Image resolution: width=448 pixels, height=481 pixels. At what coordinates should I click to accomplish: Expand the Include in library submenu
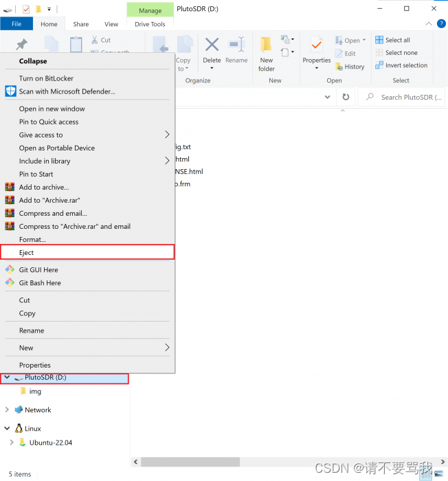click(167, 160)
